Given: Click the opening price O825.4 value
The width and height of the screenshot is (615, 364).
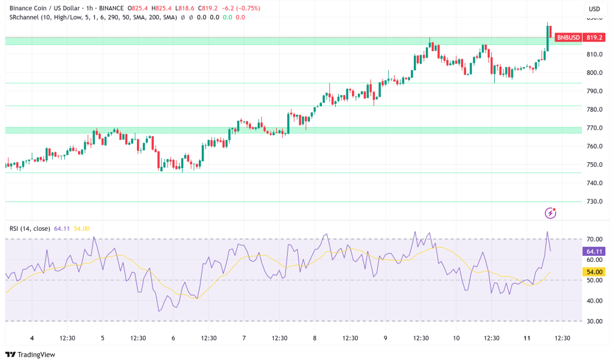Looking at the screenshot, I should pos(138,8).
